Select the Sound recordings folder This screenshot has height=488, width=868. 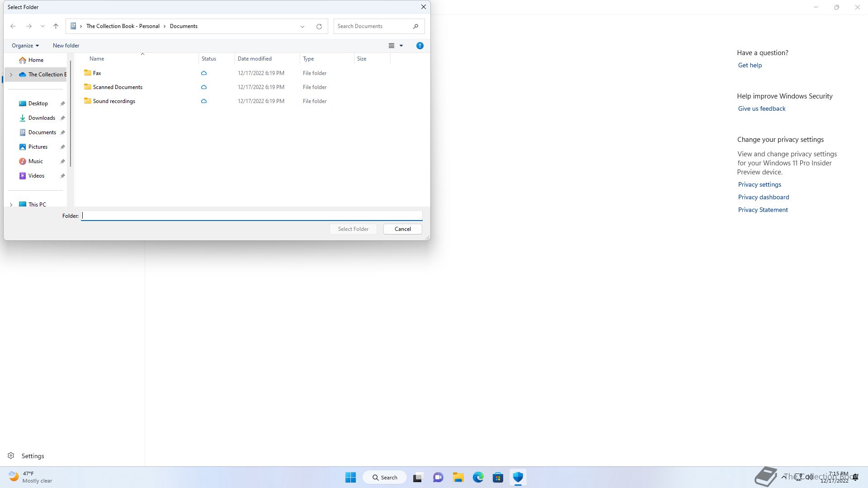tap(114, 101)
